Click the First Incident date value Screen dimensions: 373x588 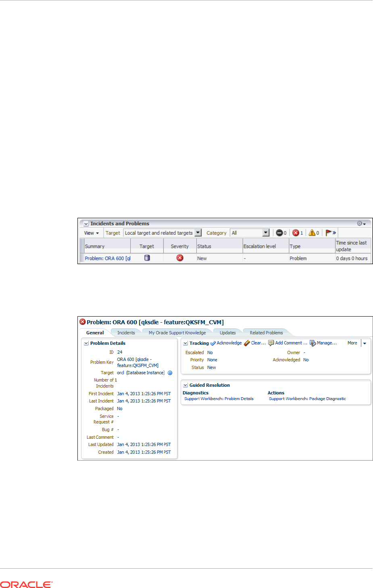tap(144, 394)
